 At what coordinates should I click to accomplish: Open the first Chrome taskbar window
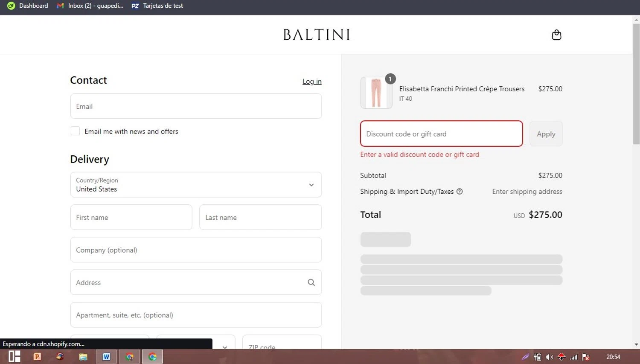tap(130, 356)
